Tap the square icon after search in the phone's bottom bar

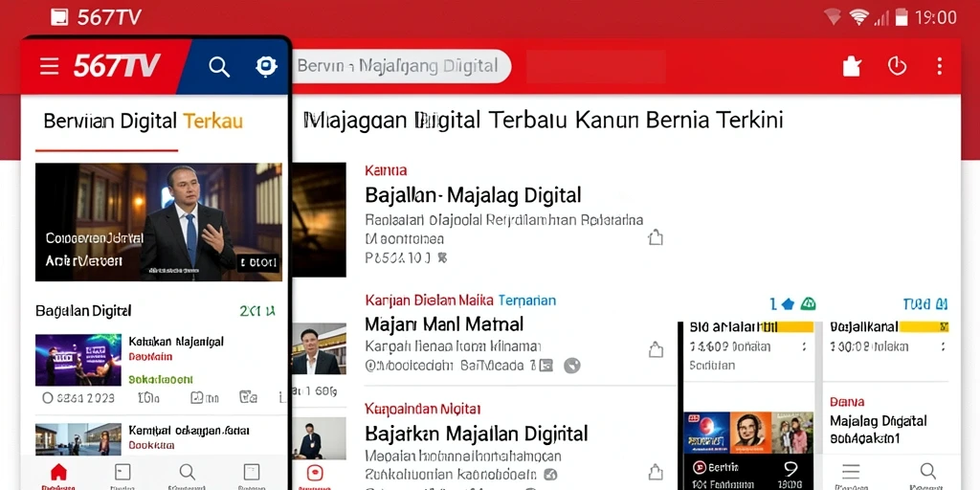(252, 472)
